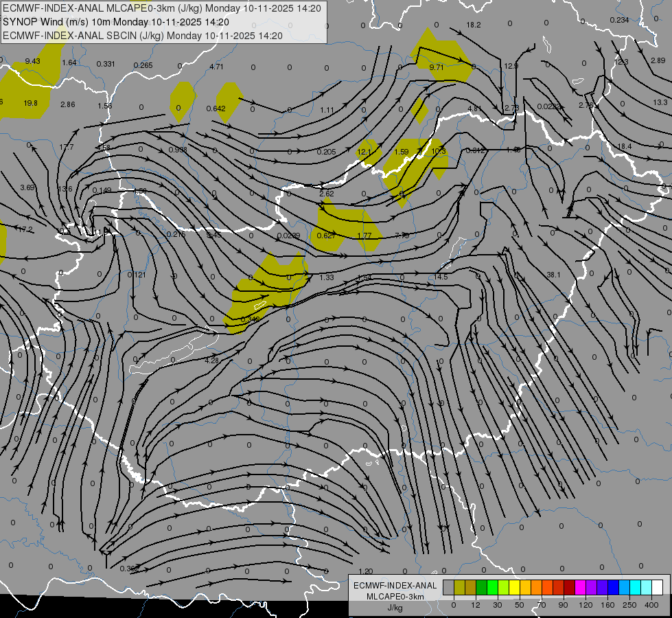This screenshot has width=672, height=618.
Task: Click the 2.62 value label
Action: (x=327, y=194)
